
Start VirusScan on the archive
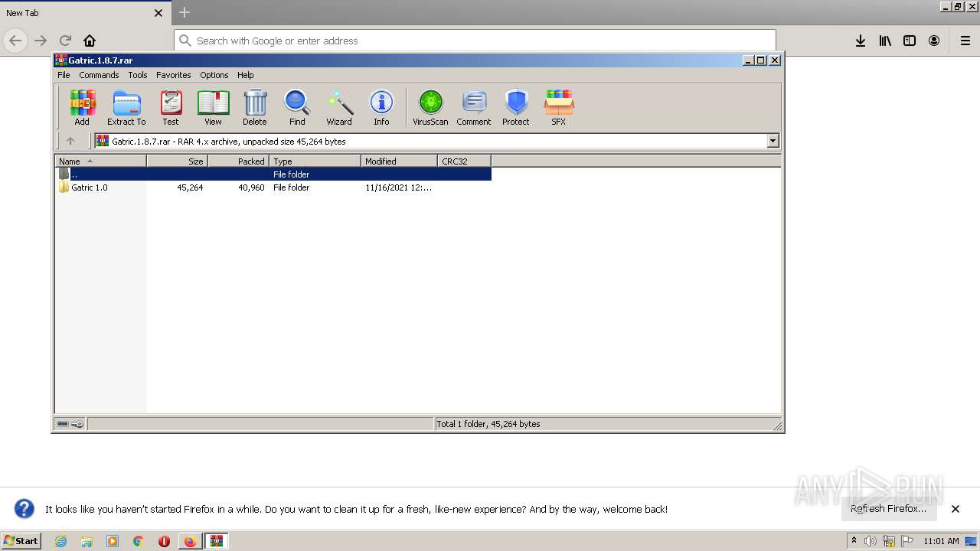430,107
